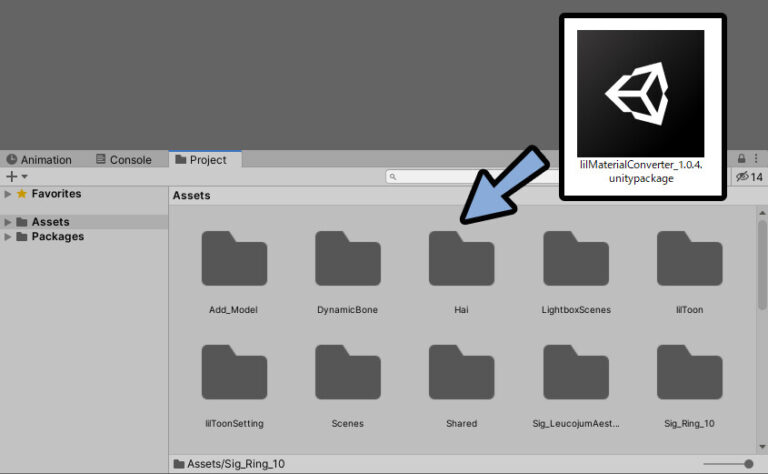Switch to the Console tab

pyautogui.click(x=124, y=160)
